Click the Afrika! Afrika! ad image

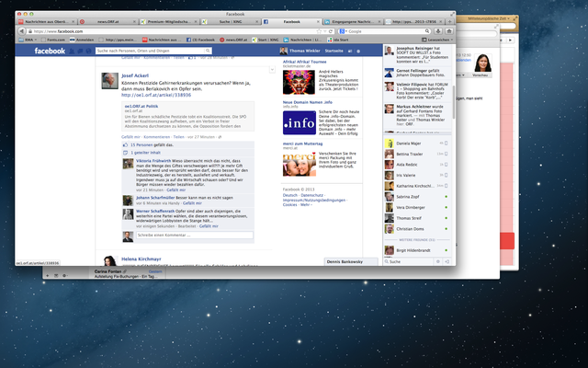[x=299, y=82]
